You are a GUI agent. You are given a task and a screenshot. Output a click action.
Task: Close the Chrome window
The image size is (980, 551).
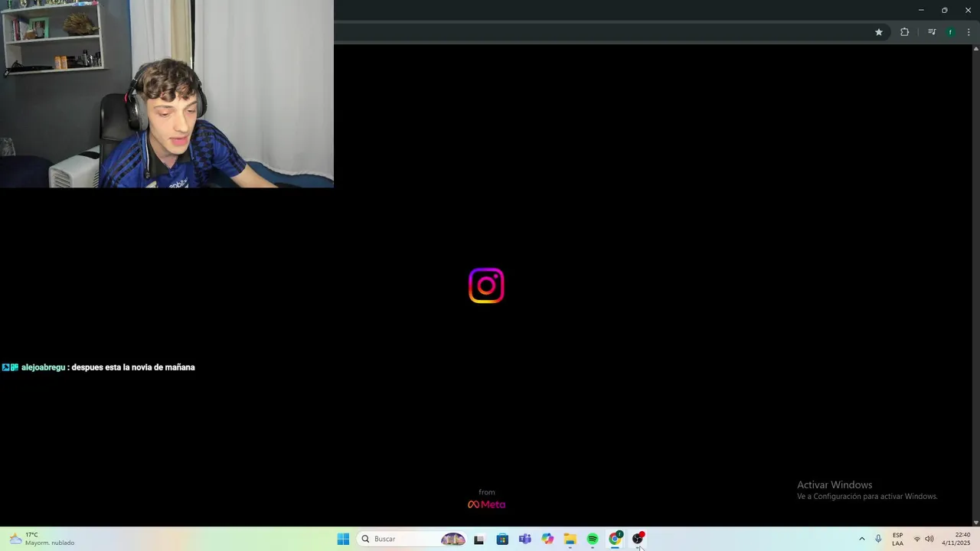tap(968, 10)
